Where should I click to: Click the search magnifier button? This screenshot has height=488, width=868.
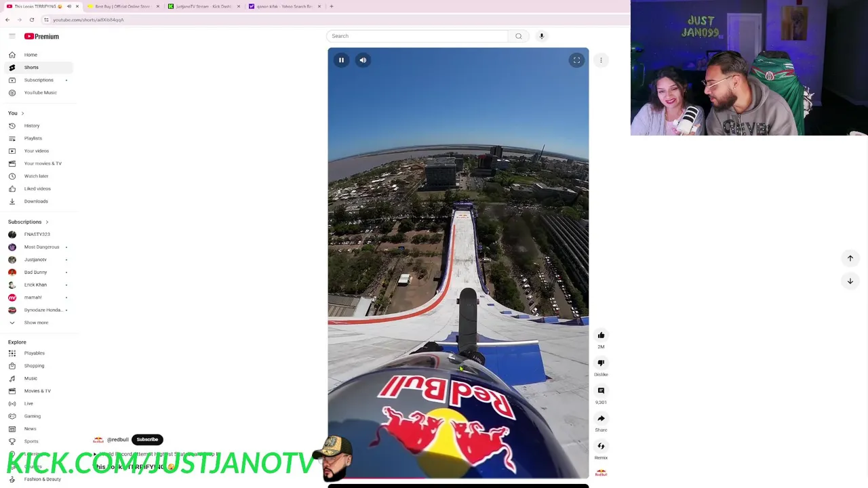click(x=519, y=36)
